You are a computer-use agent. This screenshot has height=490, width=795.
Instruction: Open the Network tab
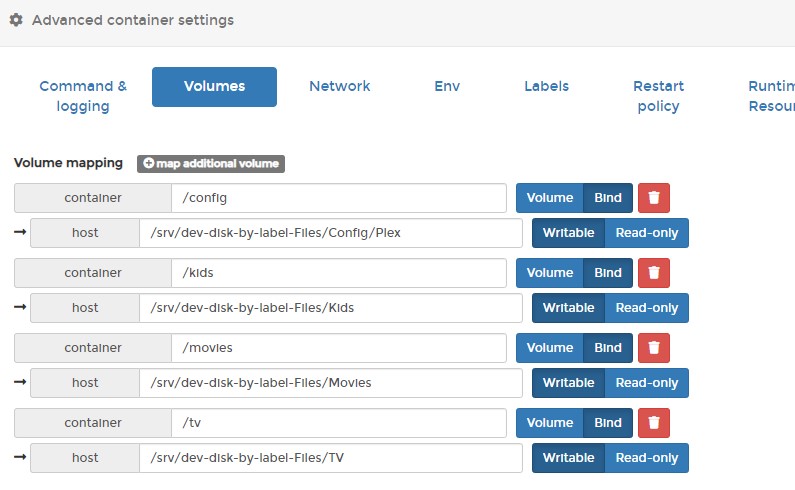click(340, 86)
